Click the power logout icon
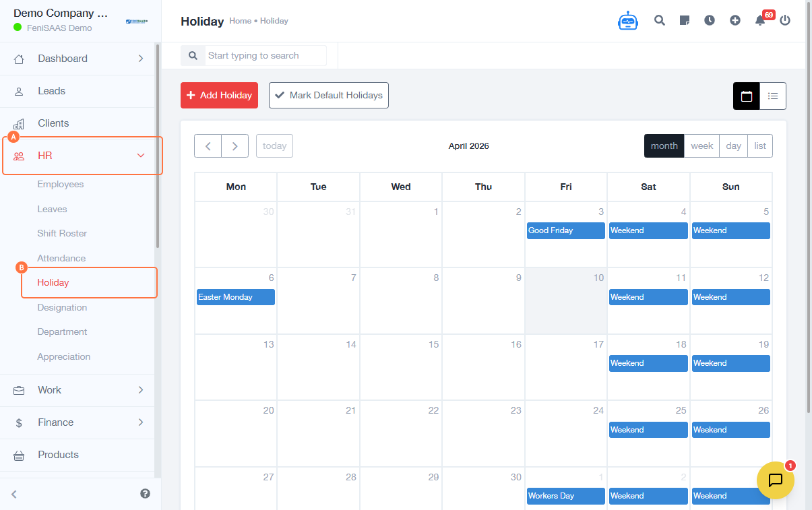812x510 pixels. tap(785, 20)
